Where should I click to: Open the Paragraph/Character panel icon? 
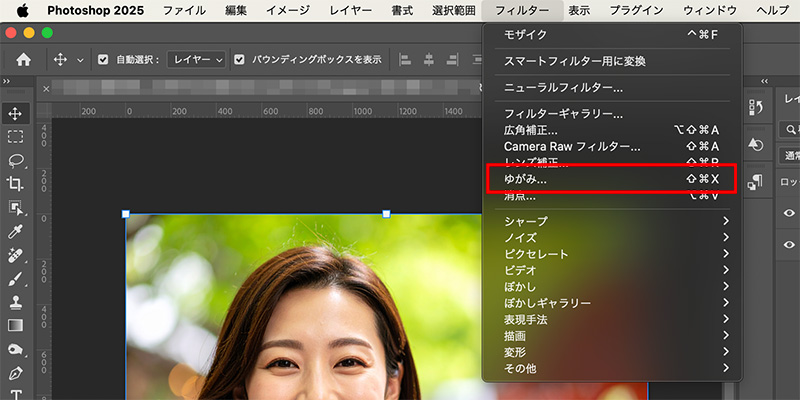[755, 182]
